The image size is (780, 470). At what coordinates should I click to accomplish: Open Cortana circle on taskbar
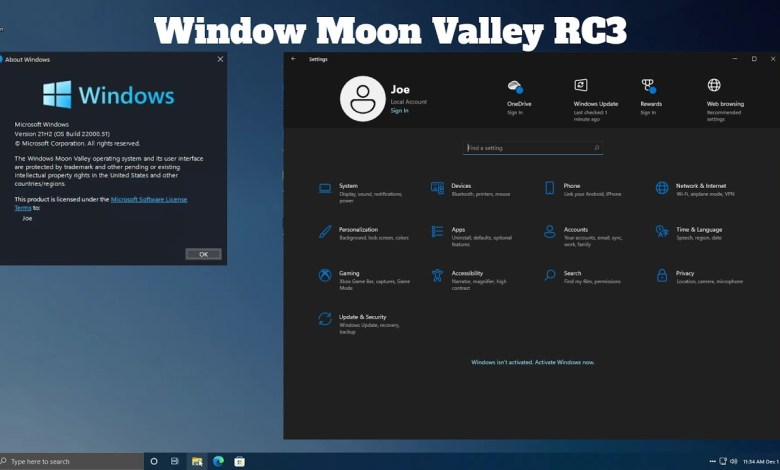154,462
